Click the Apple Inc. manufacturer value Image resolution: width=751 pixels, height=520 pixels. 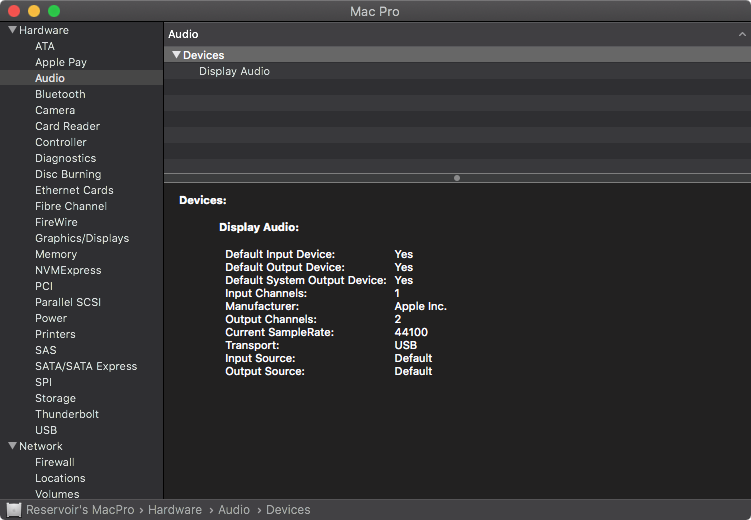[x=421, y=306]
